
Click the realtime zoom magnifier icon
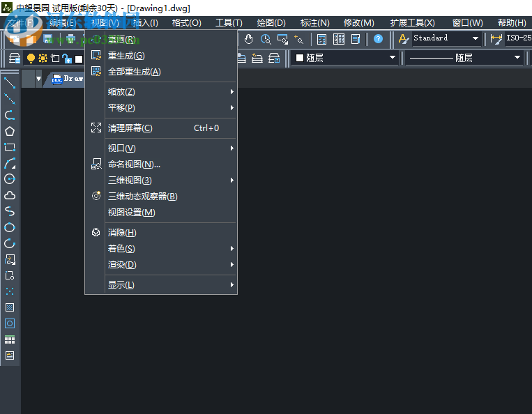pyautogui.click(x=266, y=39)
